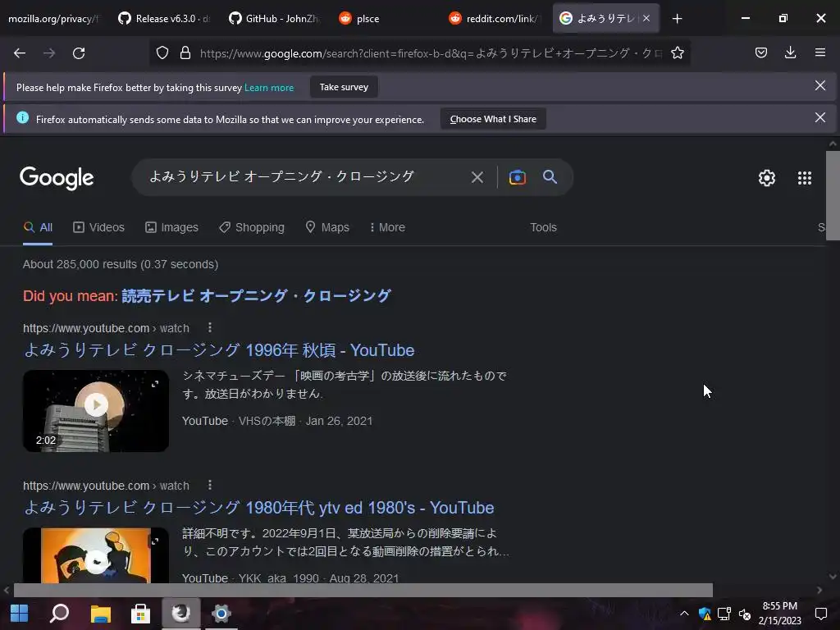Image resolution: width=840 pixels, height=630 pixels.
Task: Bookmark this page with the star
Action: 677,53
